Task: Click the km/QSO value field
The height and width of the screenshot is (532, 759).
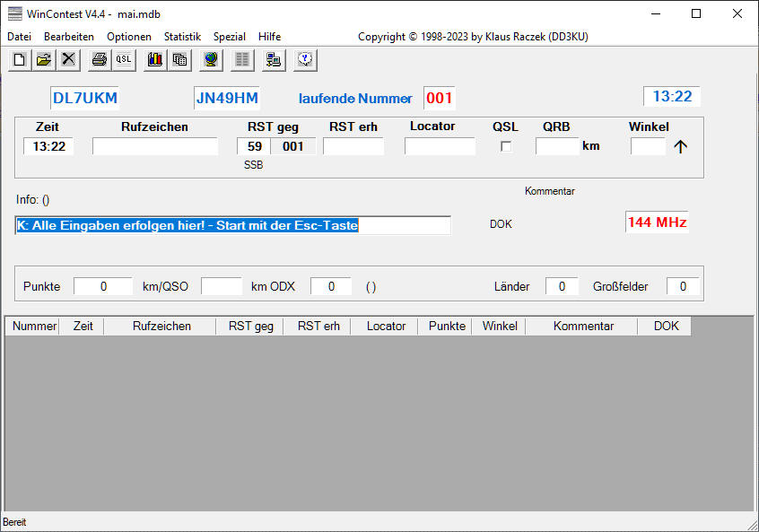Action: pyautogui.click(x=222, y=286)
